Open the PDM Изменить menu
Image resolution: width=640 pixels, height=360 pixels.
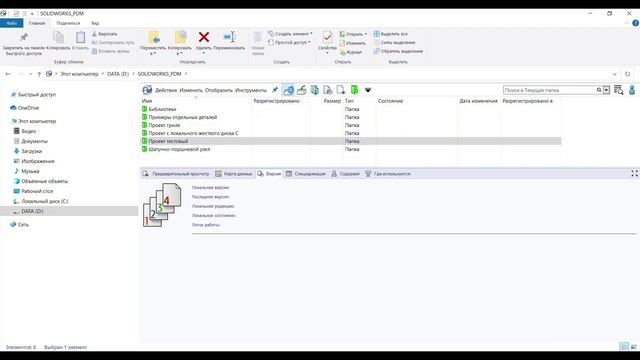[191, 90]
